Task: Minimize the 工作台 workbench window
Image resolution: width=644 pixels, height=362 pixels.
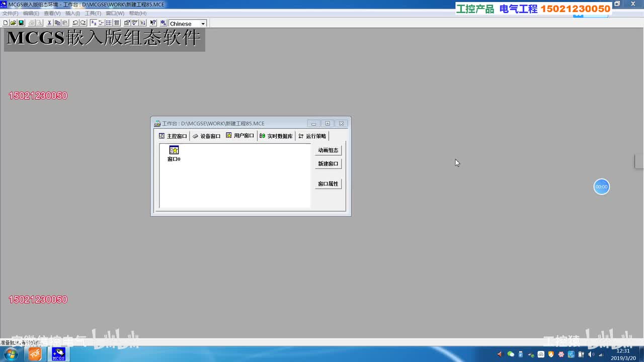Action: 313,124
